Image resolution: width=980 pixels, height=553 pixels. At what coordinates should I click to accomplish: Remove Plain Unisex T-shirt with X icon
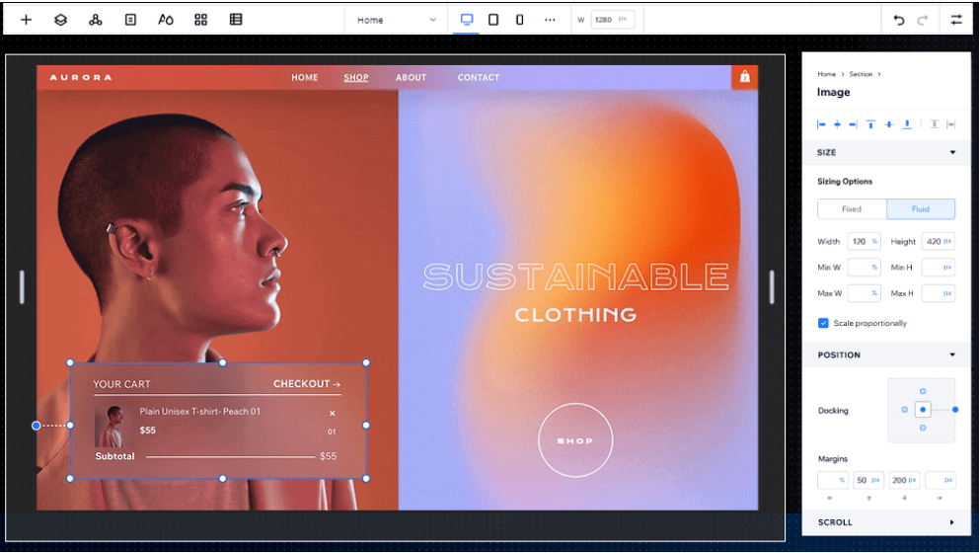point(332,413)
